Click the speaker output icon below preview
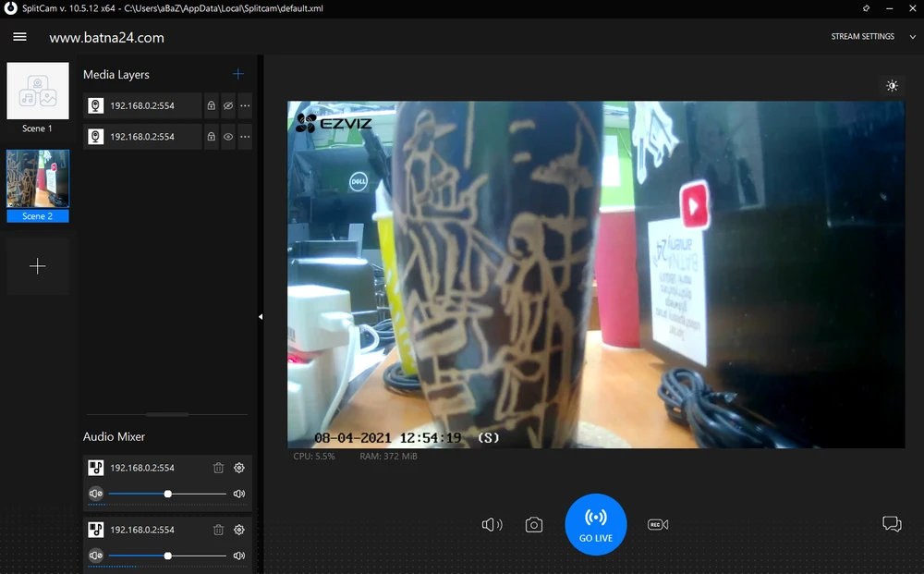The height and width of the screenshot is (574, 924). pos(492,525)
